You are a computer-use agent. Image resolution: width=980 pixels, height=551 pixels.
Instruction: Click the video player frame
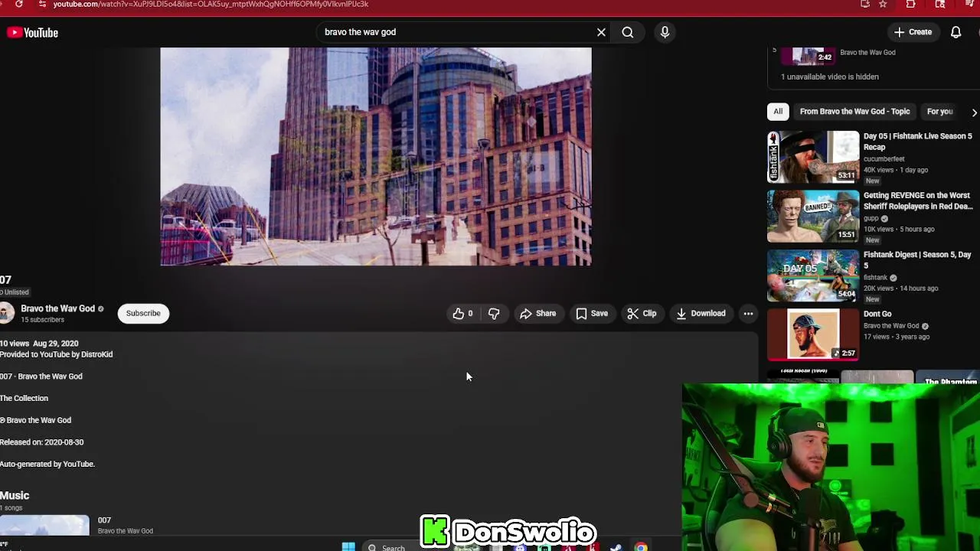point(376,156)
